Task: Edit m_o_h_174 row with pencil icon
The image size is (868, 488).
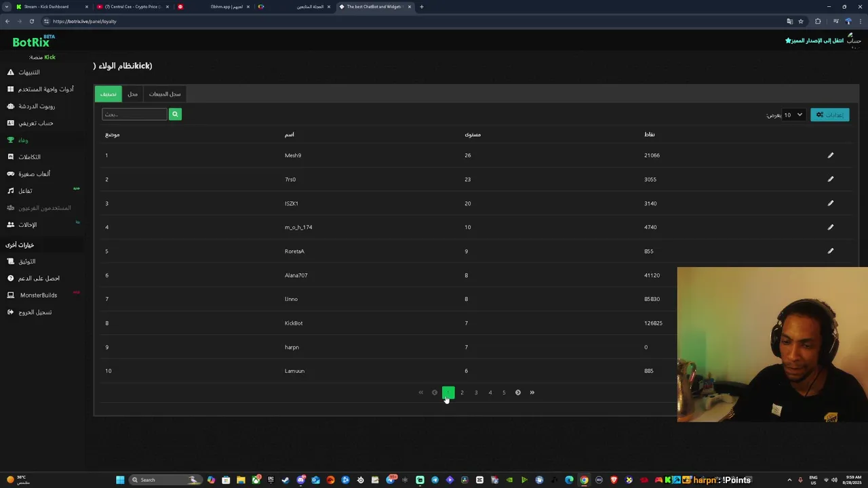Action: pos(830,227)
